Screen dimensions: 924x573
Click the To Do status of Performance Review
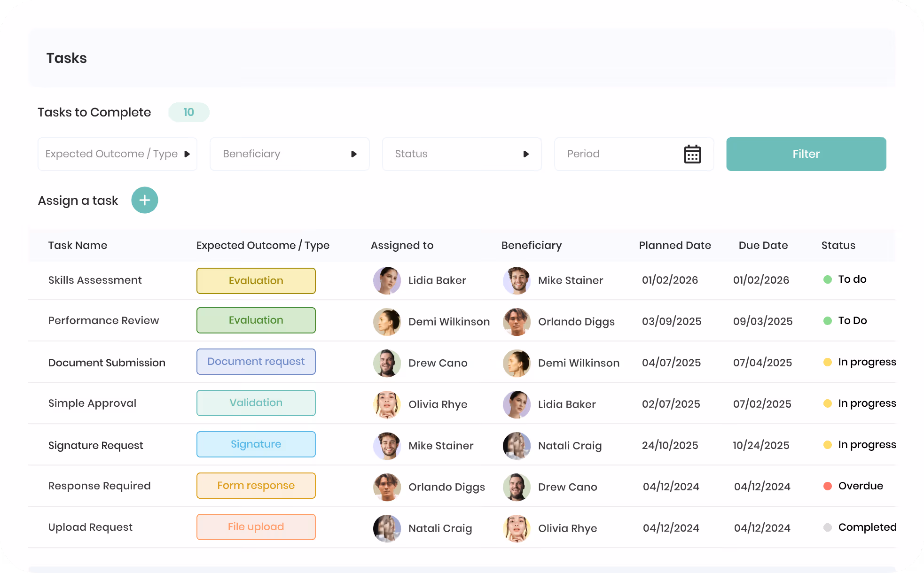(x=845, y=321)
